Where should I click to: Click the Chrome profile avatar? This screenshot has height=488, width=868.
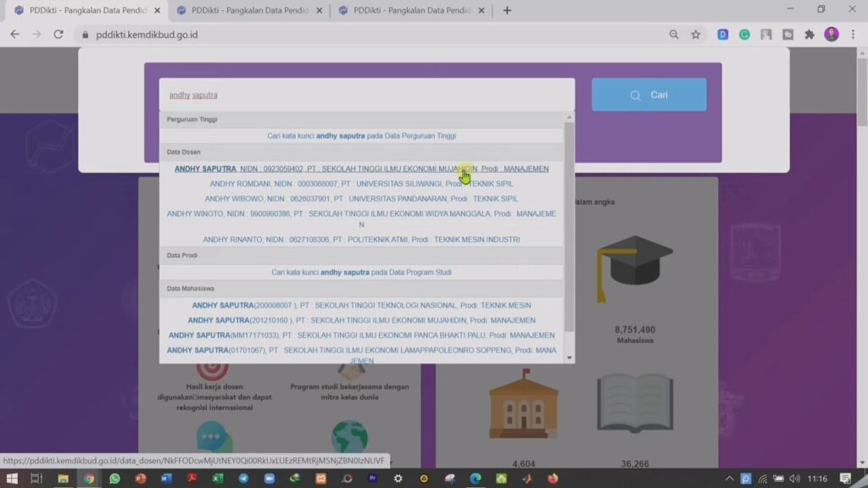832,35
